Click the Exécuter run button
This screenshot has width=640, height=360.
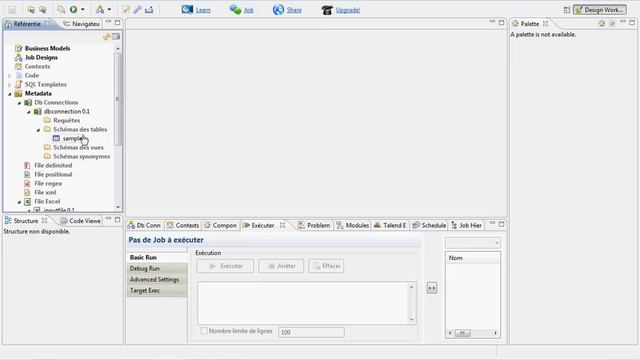pos(225,266)
